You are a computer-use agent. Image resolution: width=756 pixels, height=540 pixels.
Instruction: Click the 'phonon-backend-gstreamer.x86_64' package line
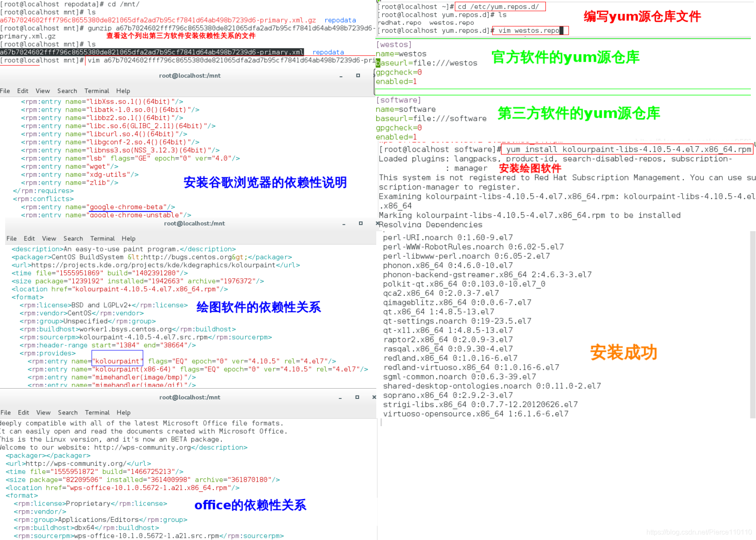(x=487, y=275)
